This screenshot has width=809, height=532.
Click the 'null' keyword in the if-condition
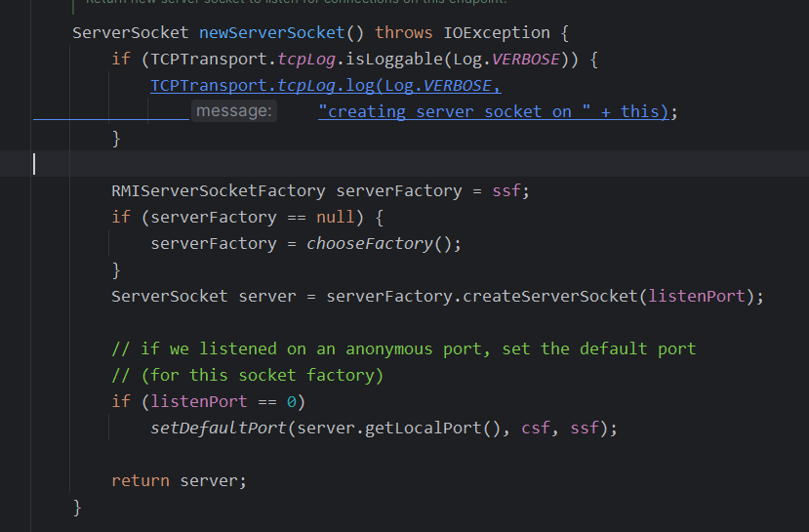point(336,218)
